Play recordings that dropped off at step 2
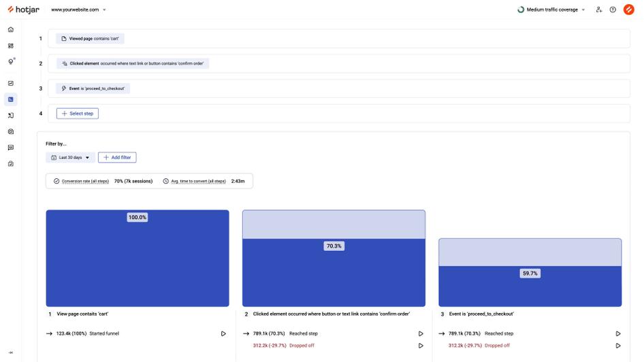This screenshot has width=644, height=362. click(x=420, y=346)
